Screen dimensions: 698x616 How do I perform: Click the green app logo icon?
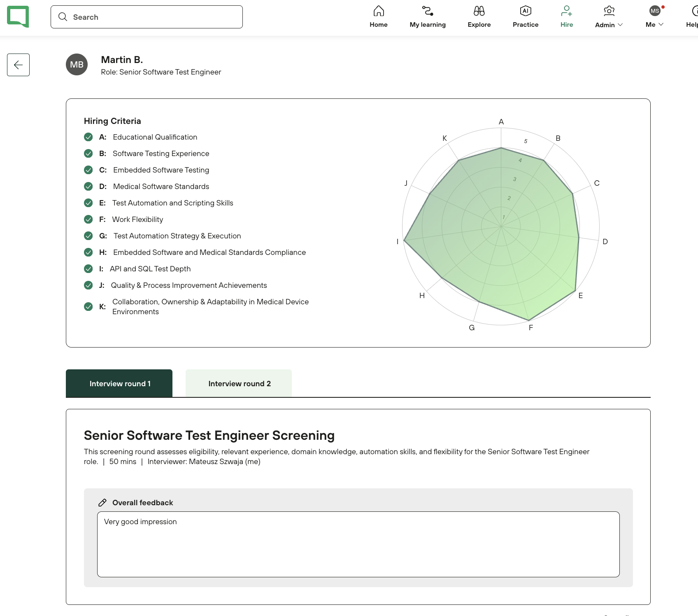18,16
